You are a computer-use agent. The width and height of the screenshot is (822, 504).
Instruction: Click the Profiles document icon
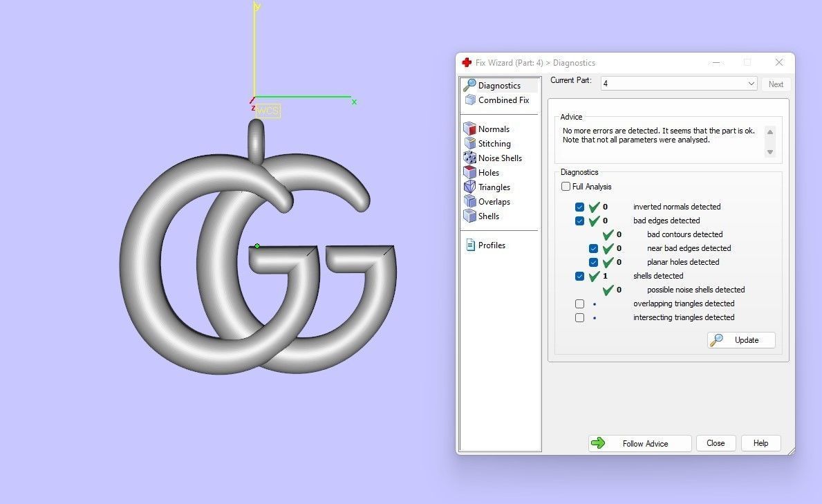pos(470,245)
